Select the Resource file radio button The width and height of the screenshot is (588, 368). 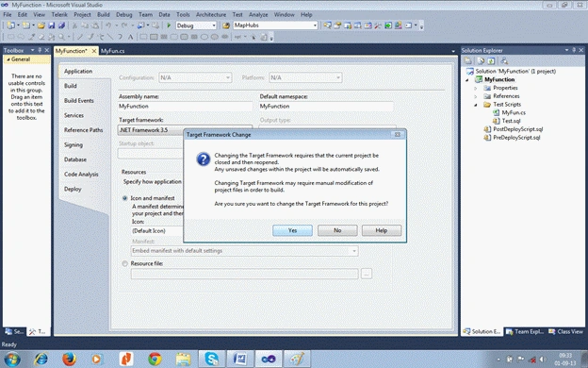click(x=125, y=263)
